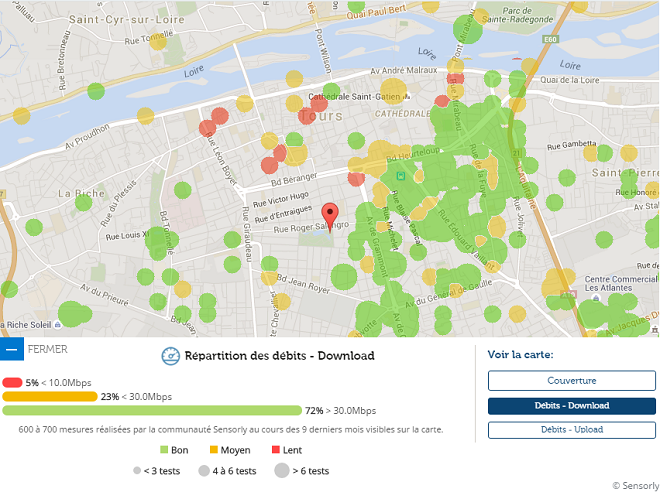Image resolution: width=660 pixels, height=499 pixels.
Task: Click the Rue Gambetta street label
Action: [572, 145]
